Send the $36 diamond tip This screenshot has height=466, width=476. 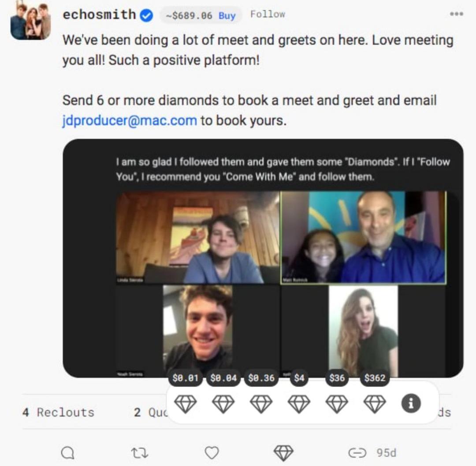pyautogui.click(x=337, y=403)
